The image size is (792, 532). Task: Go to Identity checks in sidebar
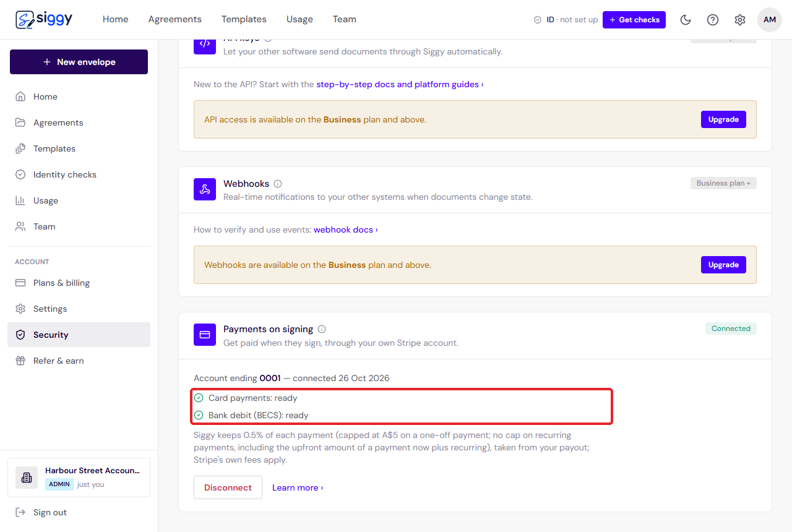(79, 174)
